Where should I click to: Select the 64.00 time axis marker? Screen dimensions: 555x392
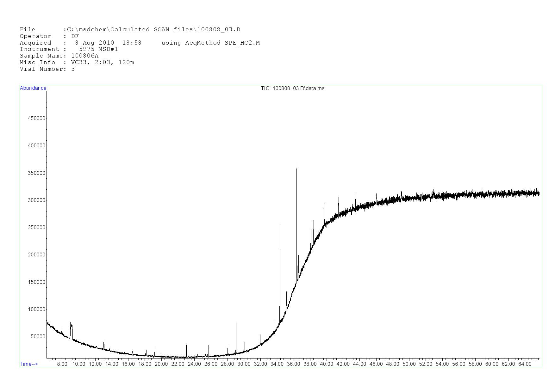(525, 364)
